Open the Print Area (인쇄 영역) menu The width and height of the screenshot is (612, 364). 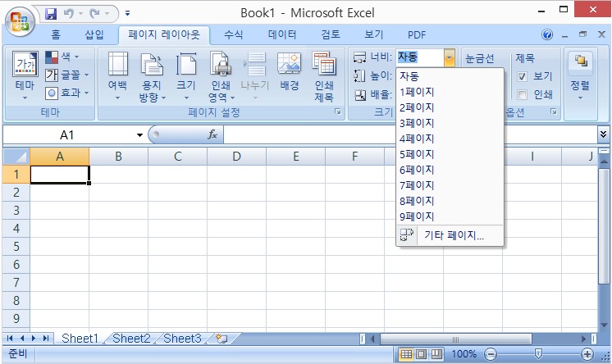click(221, 75)
